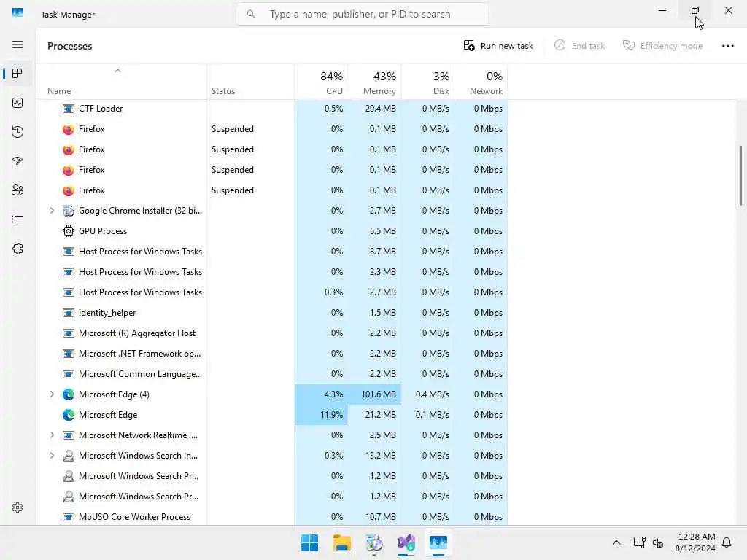Image resolution: width=747 pixels, height=560 pixels.
Task: Open the Services sidebar page
Action: [x=18, y=249]
